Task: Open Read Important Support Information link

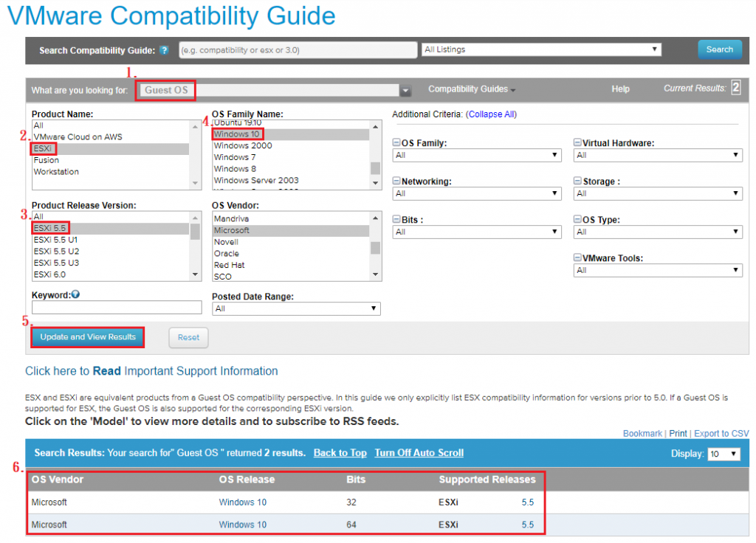Action: click(x=151, y=371)
